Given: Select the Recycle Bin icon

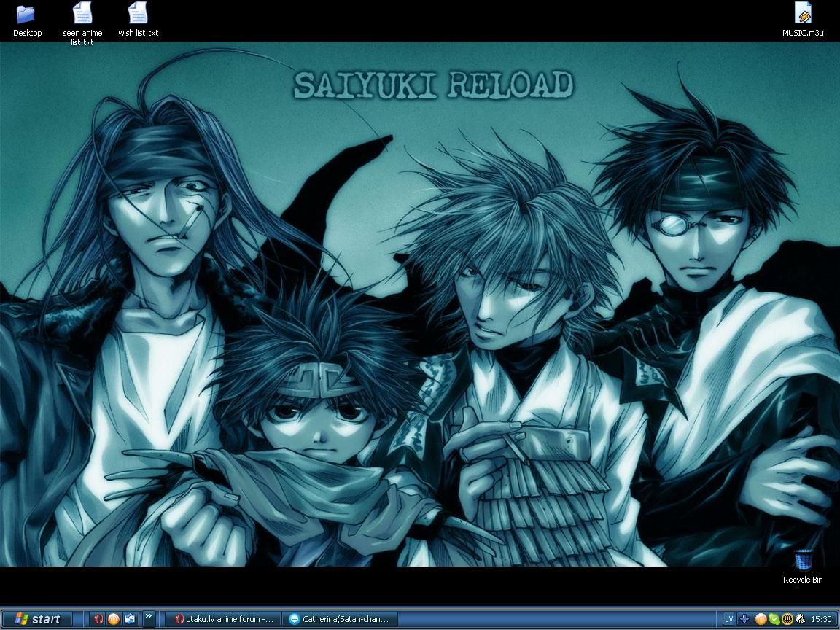Looking at the screenshot, I should tap(803, 567).
